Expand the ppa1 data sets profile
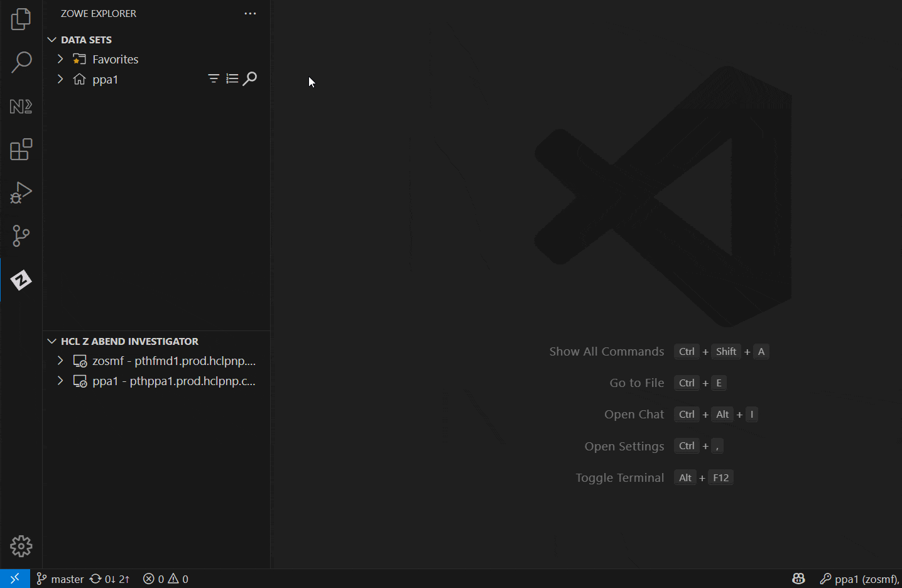This screenshot has width=902, height=588. pos(60,79)
